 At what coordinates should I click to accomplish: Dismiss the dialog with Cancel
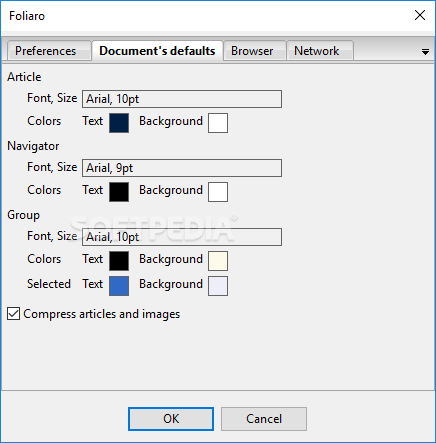click(264, 419)
